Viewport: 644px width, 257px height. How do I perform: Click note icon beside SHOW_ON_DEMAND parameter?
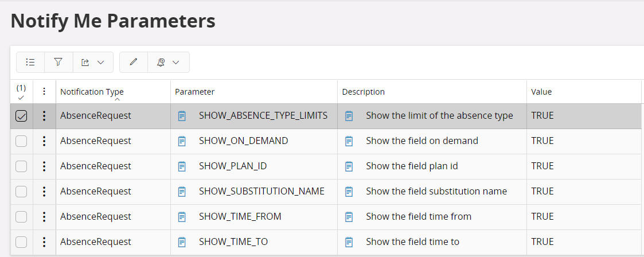[182, 141]
